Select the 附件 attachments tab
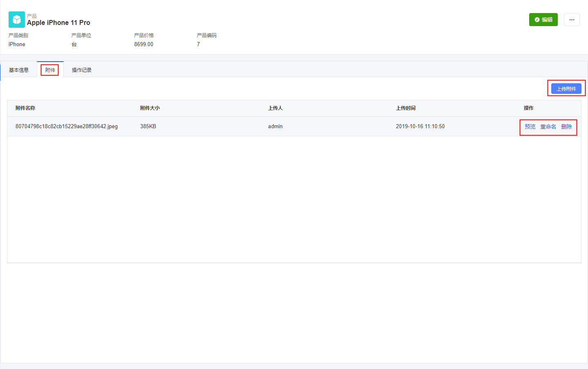588x369 pixels. [x=50, y=70]
